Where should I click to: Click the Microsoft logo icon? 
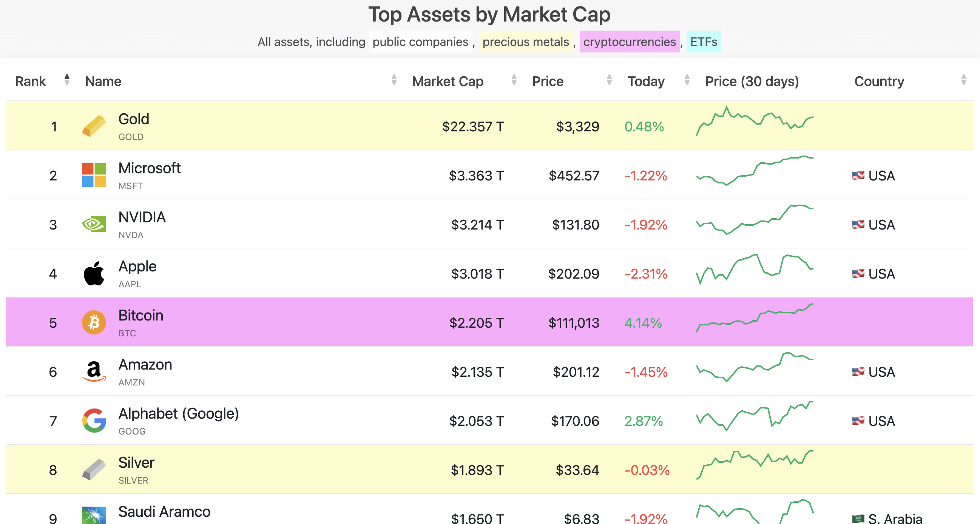coord(94,175)
